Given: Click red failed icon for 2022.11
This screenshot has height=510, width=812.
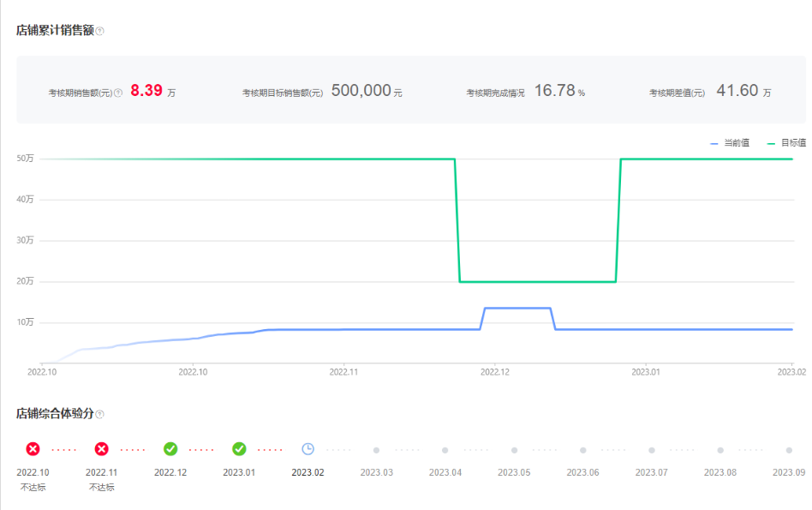Looking at the screenshot, I should [101, 449].
